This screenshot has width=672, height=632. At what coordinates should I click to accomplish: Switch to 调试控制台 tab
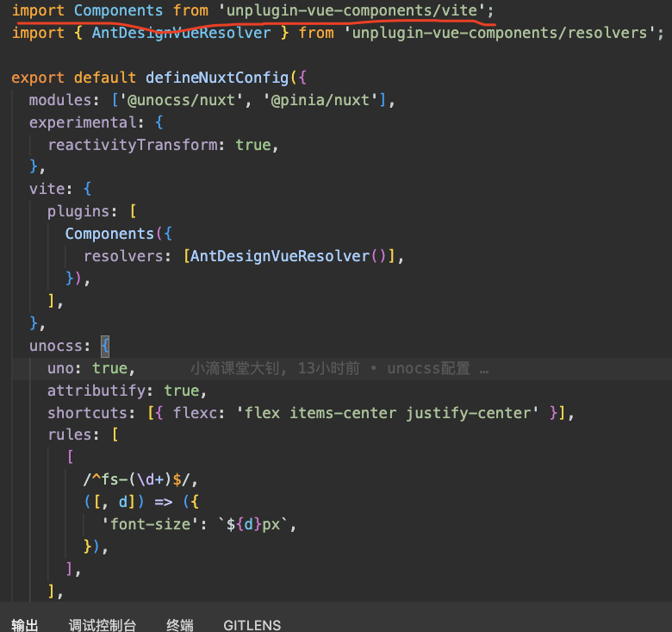[102, 625]
